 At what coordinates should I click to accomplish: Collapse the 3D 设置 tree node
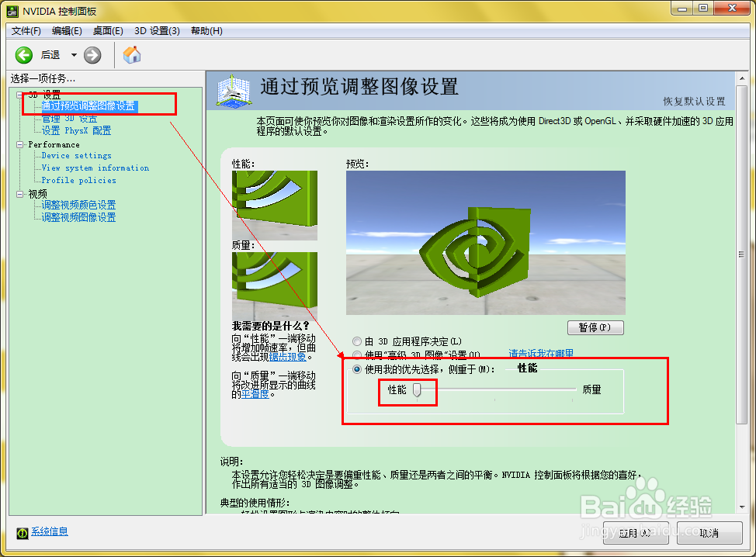click(19, 95)
